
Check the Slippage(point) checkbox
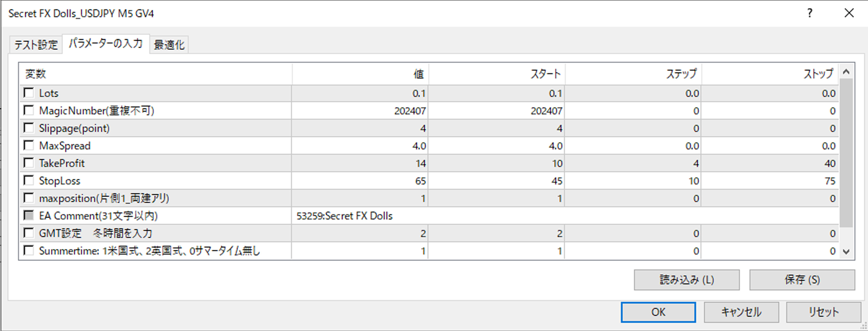(29, 128)
